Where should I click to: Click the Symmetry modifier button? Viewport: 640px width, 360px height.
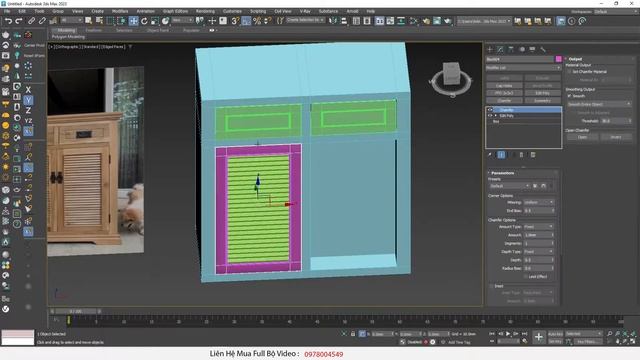[x=542, y=100]
